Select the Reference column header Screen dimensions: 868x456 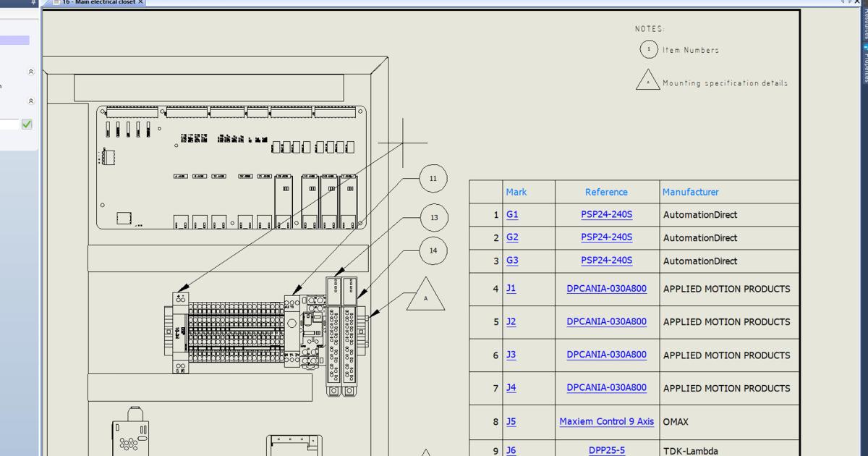point(606,192)
